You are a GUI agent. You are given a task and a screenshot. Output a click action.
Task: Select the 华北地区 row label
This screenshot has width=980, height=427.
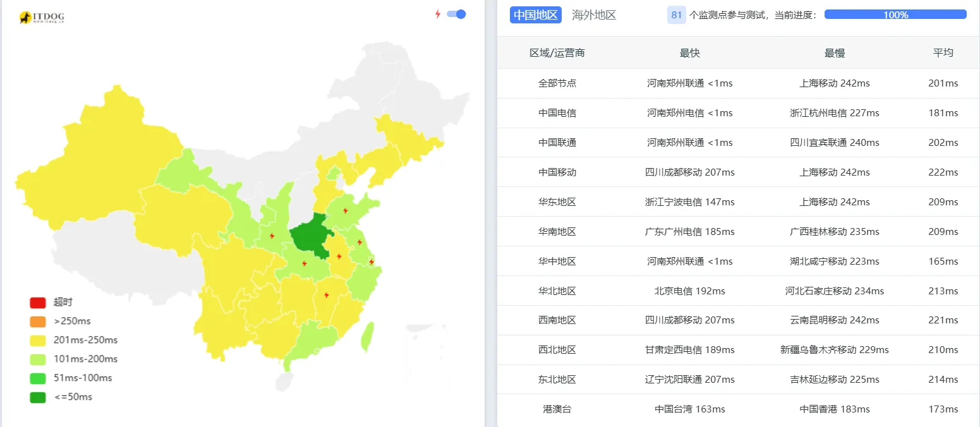tap(557, 291)
